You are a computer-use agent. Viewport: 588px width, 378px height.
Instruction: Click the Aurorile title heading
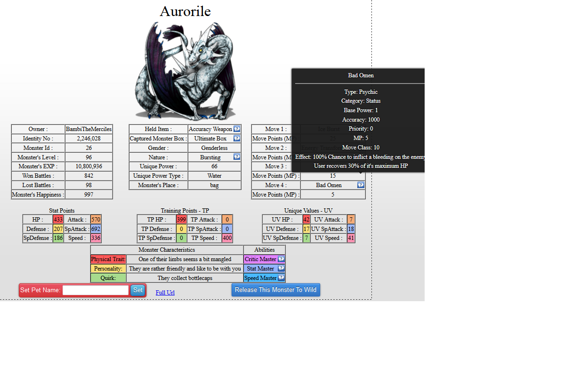pos(185,11)
